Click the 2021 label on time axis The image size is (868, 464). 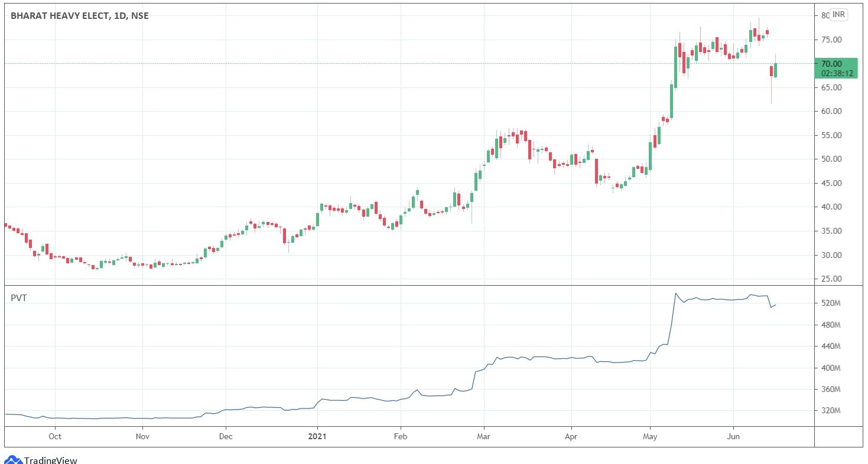(317, 437)
